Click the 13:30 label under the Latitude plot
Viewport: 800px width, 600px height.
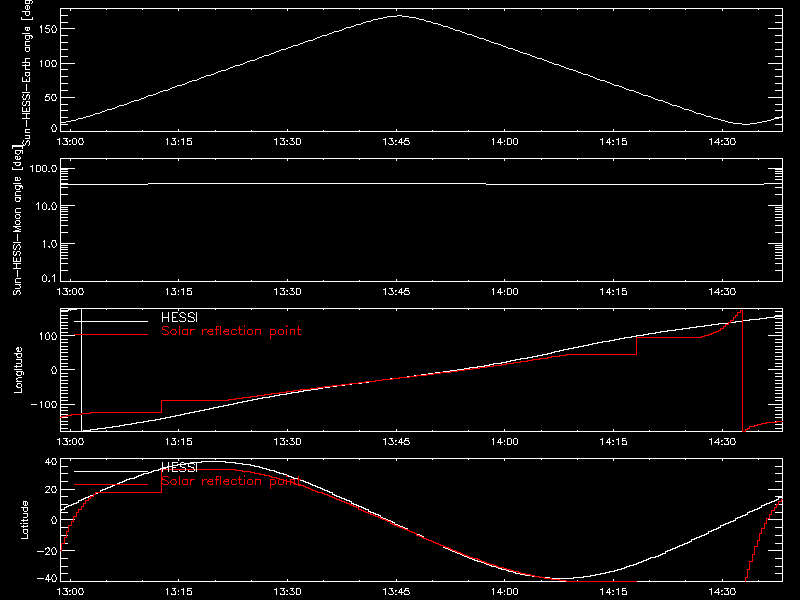click(x=287, y=592)
